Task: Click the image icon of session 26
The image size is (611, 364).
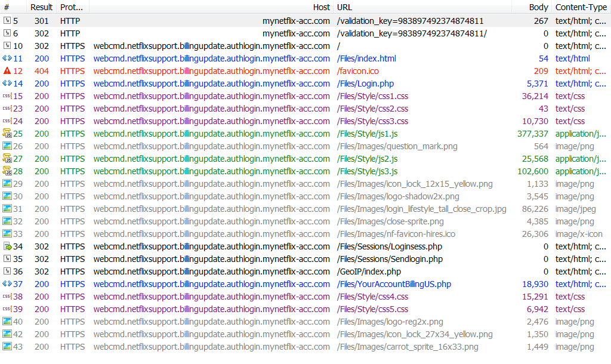Action: click(7, 146)
